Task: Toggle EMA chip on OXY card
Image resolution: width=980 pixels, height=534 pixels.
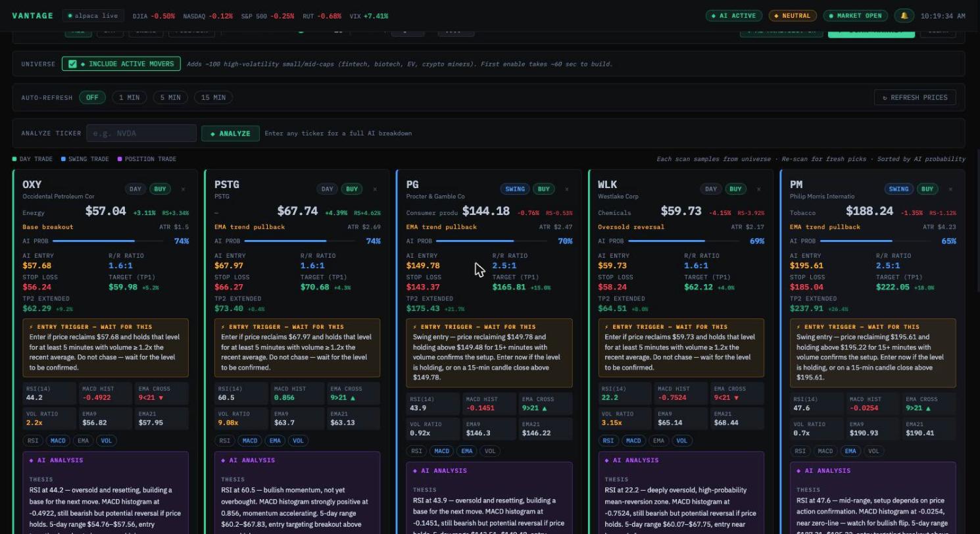Action: (83, 441)
